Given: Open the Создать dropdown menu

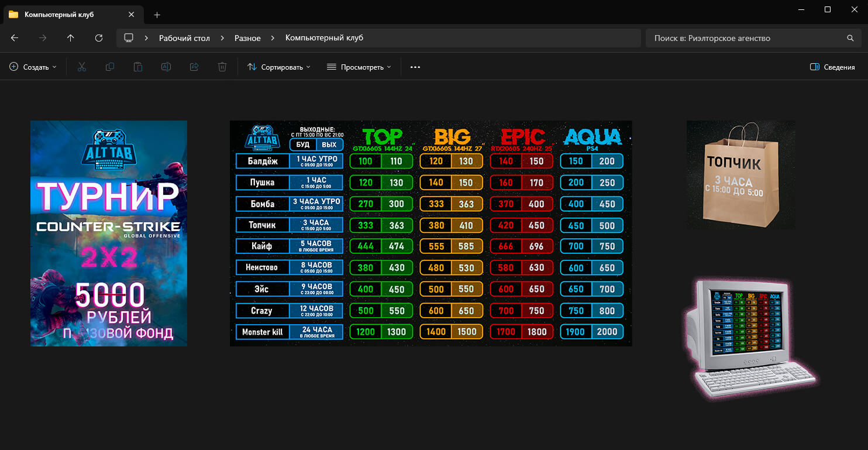Looking at the screenshot, I should tap(33, 67).
